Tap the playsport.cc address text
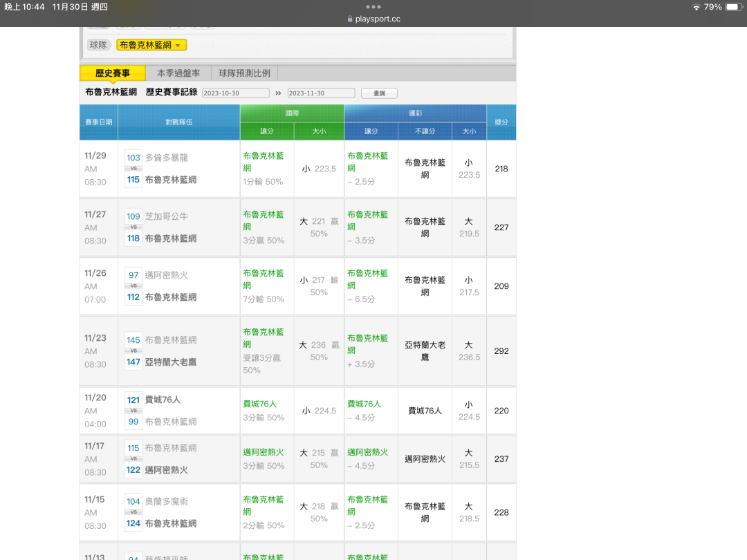Screen dimensions: 747x560 pos(378,19)
